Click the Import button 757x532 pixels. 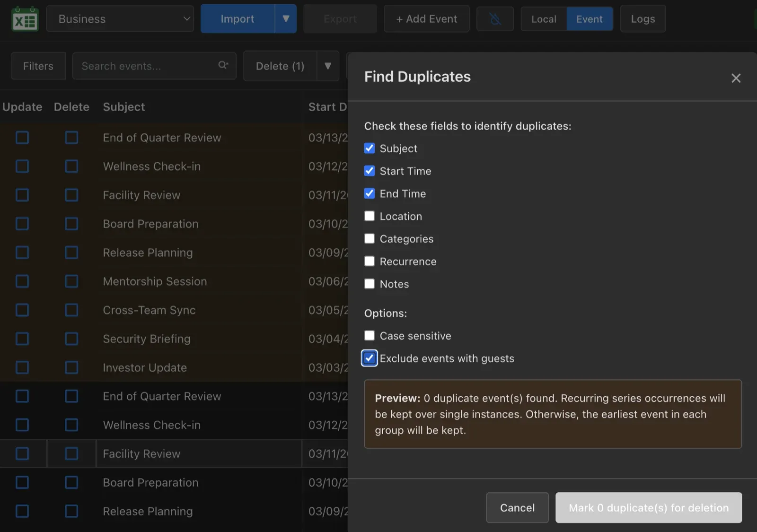(238, 19)
